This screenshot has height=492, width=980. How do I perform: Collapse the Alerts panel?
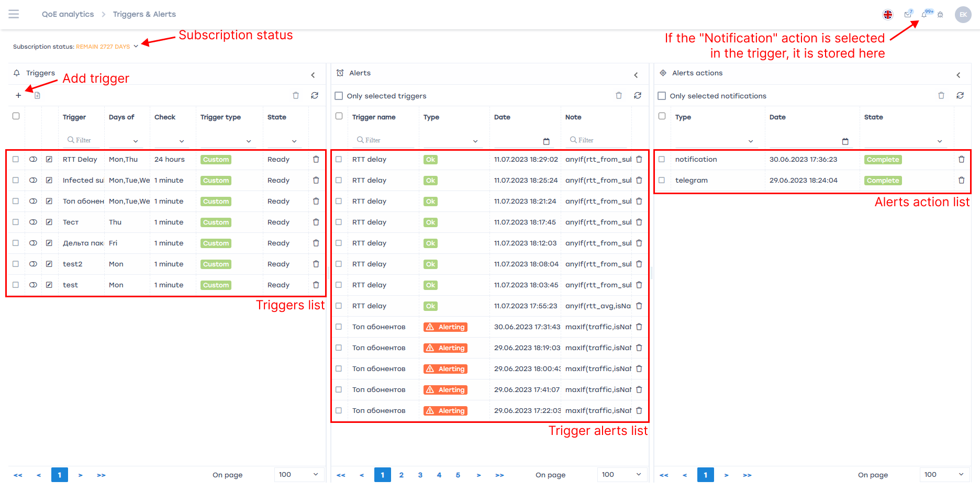click(x=636, y=75)
